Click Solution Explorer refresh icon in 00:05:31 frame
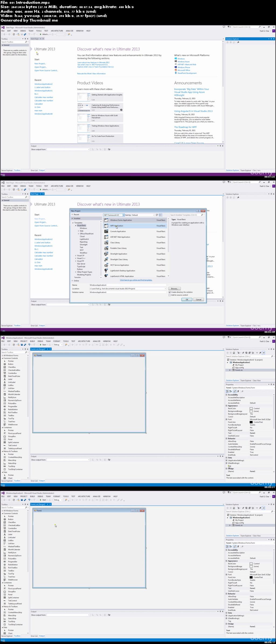276x644 pixels. (x=246, y=353)
